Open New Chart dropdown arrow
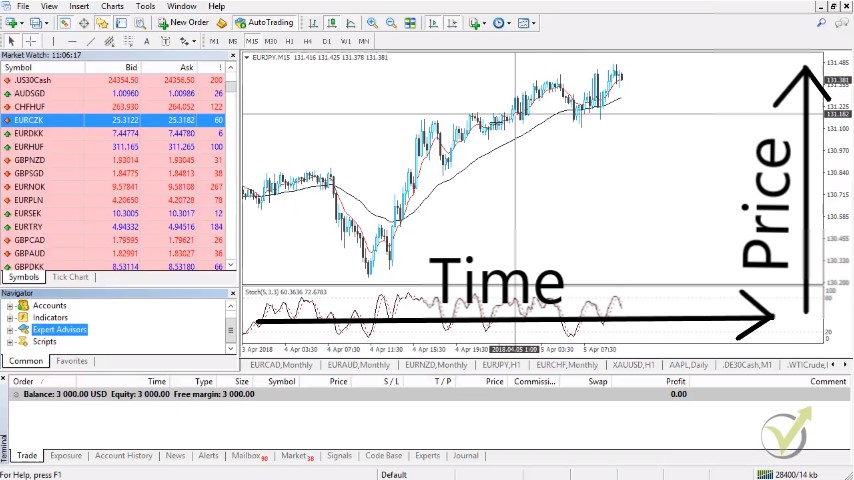The width and height of the screenshot is (854, 480). tap(22, 23)
